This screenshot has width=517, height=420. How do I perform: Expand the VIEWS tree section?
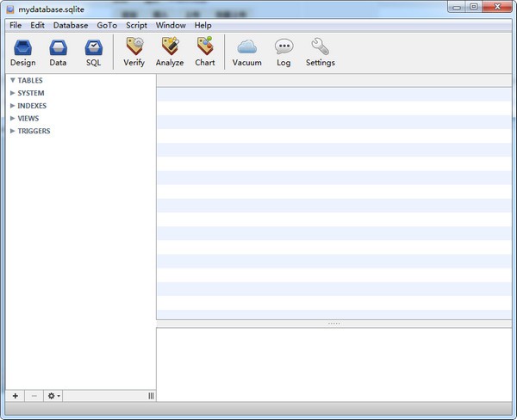pos(13,118)
